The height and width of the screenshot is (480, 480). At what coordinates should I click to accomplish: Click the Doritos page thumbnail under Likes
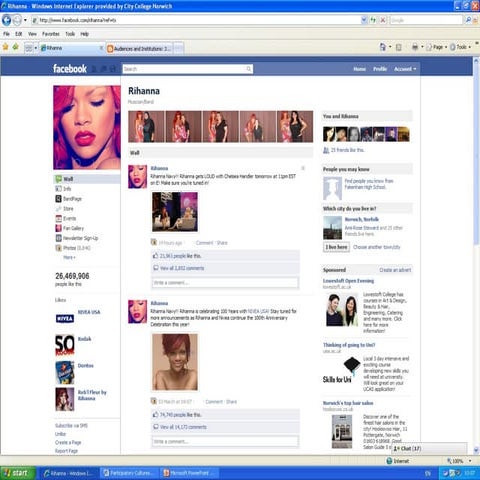(65, 372)
